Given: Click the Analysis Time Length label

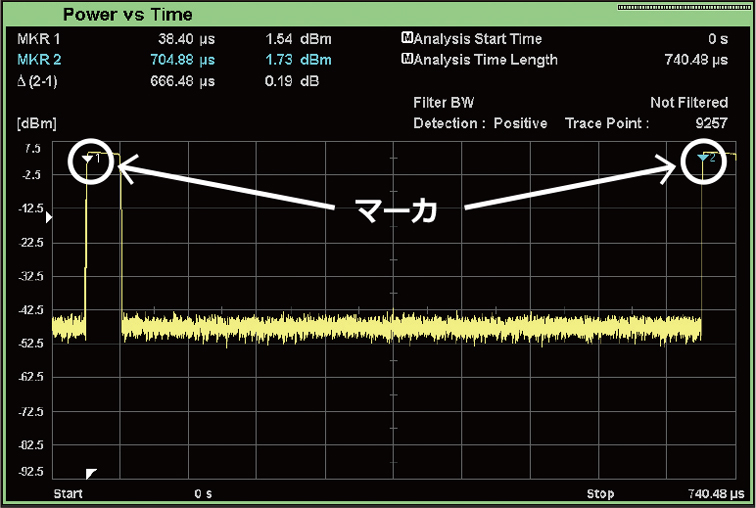Looking at the screenshot, I should coord(486,60).
